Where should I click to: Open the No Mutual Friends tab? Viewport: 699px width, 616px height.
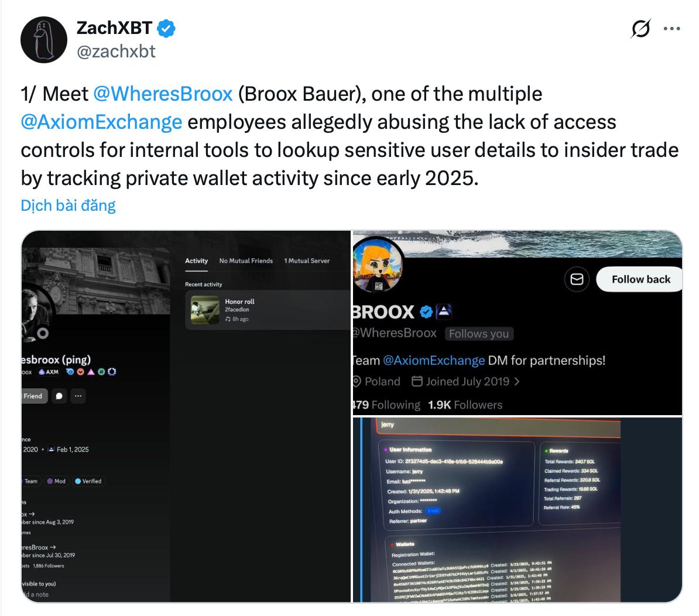coord(246,261)
